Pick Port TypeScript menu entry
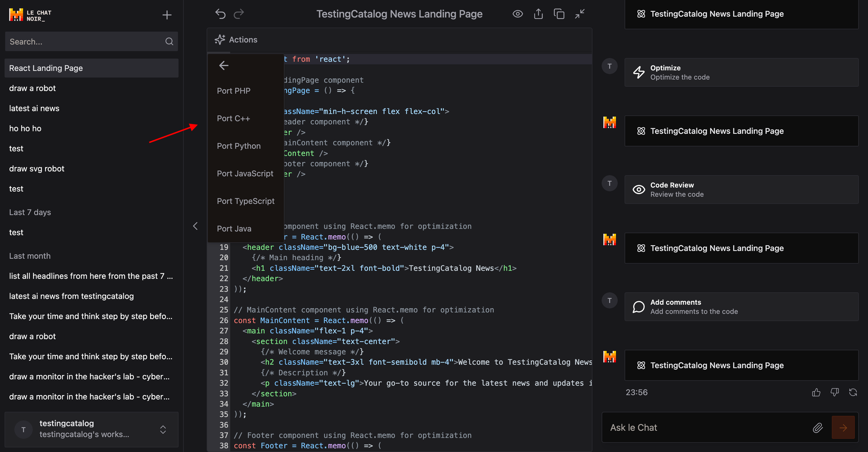868x452 pixels. point(246,201)
